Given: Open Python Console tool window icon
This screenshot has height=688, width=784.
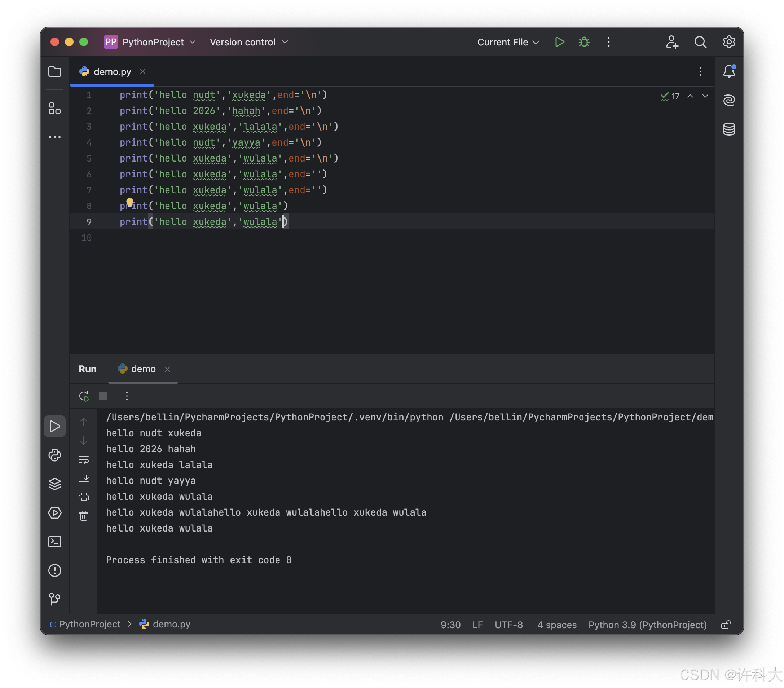Looking at the screenshot, I should coord(55,455).
